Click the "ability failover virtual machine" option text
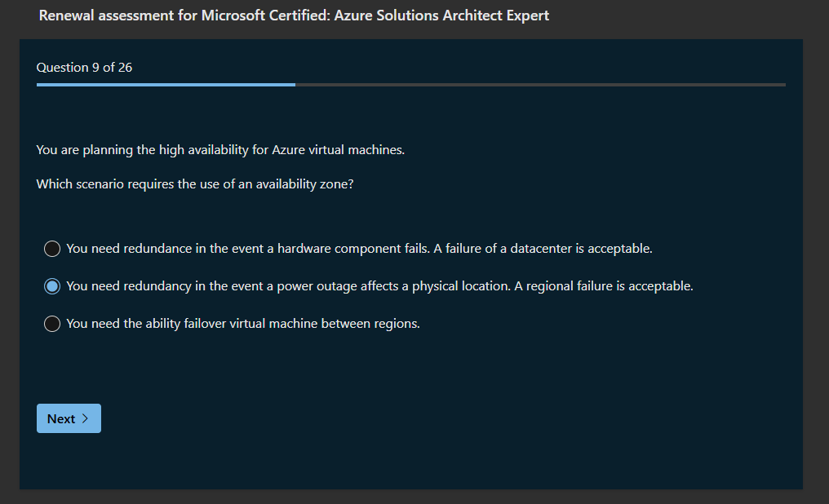 point(243,324)
